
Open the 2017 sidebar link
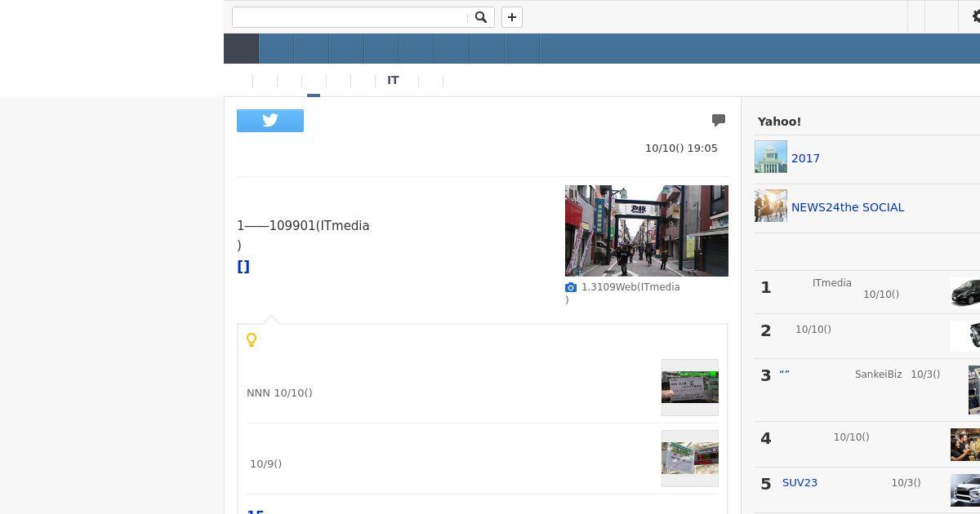[805, 158]
